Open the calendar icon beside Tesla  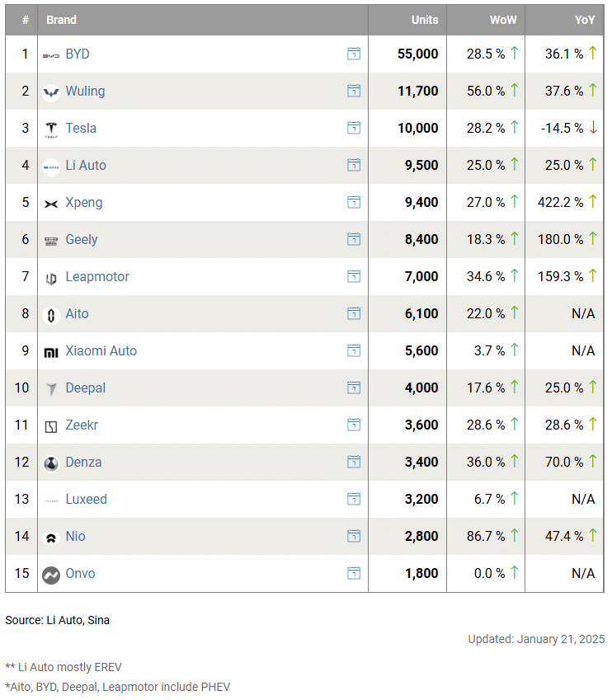[354, 128]
